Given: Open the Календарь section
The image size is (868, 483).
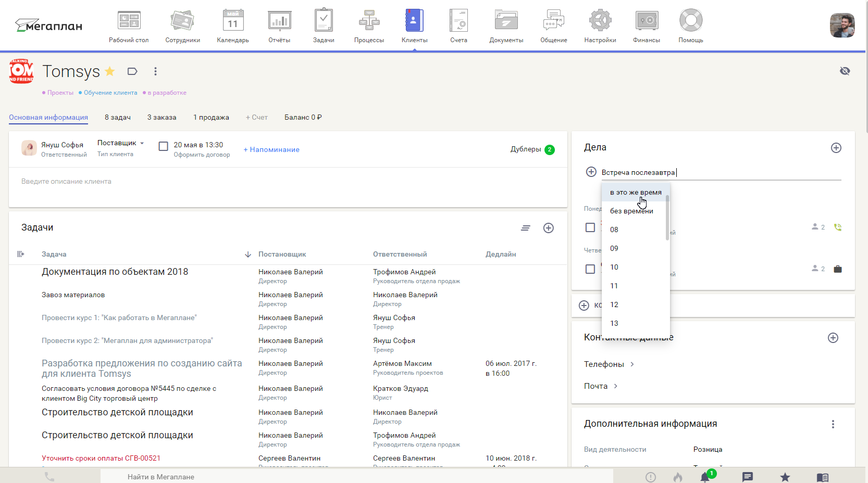Looking at the screenshot, I should (x=233, y=26).
